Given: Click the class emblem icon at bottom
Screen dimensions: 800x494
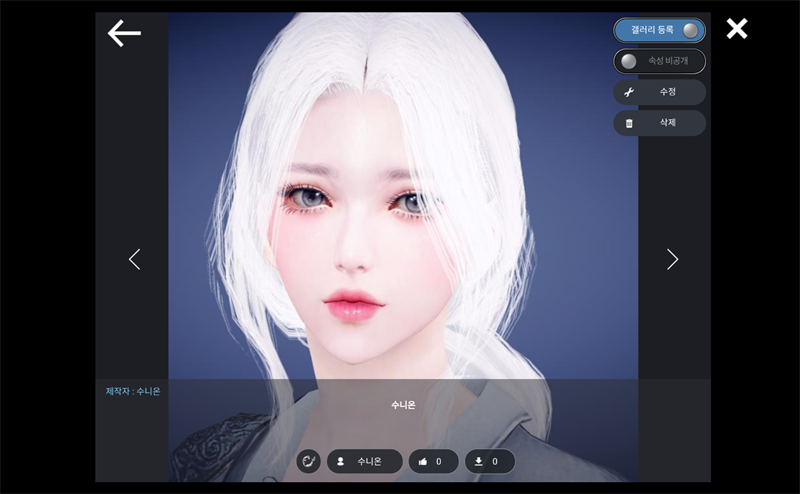Looking at the screenshot, I should point(309,461).
